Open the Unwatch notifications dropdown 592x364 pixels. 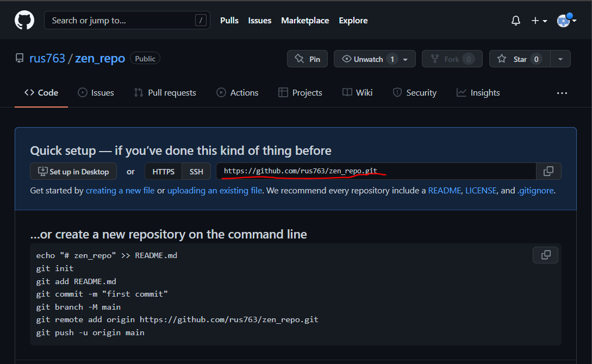pyautogui.click(x=375, y=59)
